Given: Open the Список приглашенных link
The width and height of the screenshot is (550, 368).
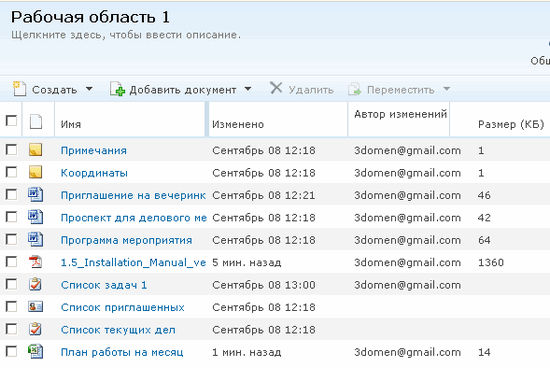Looking at the screenshot, I should click(x=122, y=307).
